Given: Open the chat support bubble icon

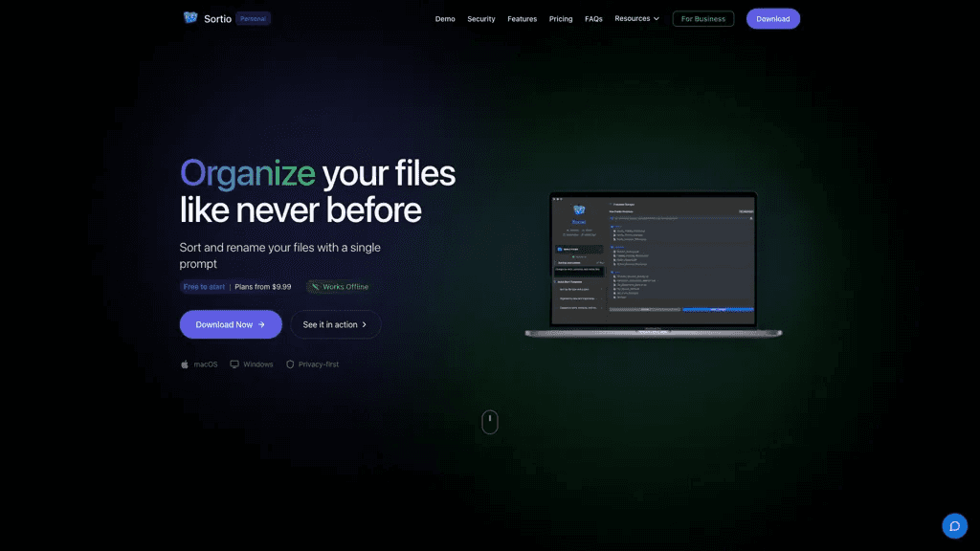Looking at the screenshot, I should pyautogui.click(x=954, y=526).
